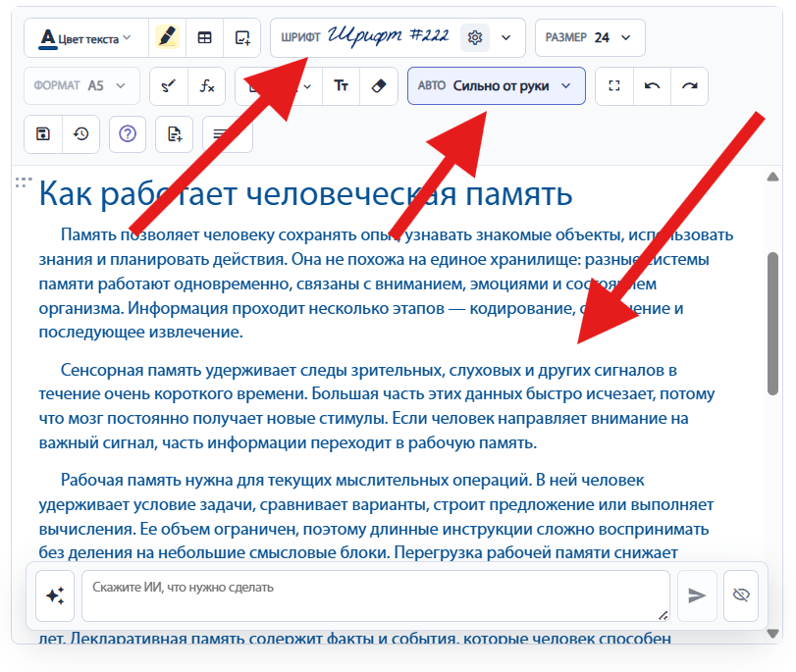
Task: Open the ФОРМАТ A5 page dropdown
Action: point(81,85)
